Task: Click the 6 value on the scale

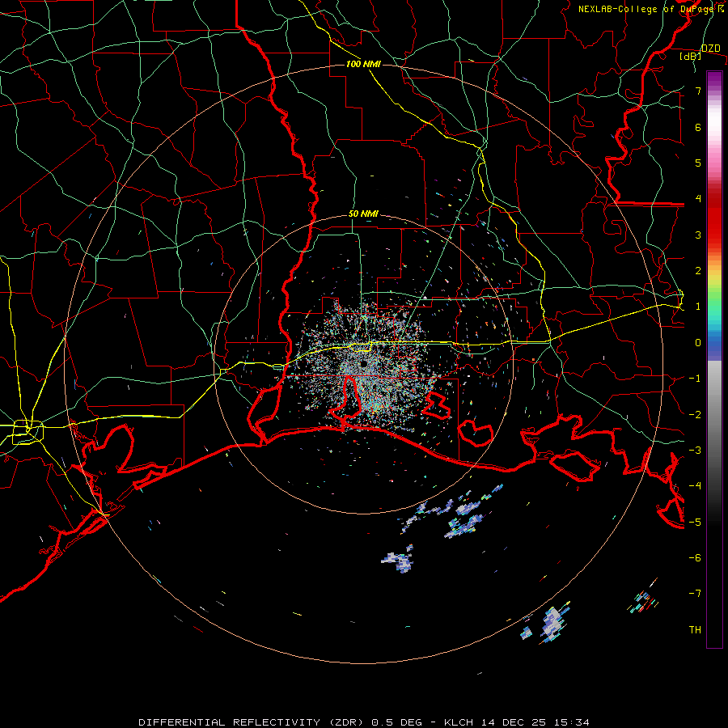Action: 698,127
